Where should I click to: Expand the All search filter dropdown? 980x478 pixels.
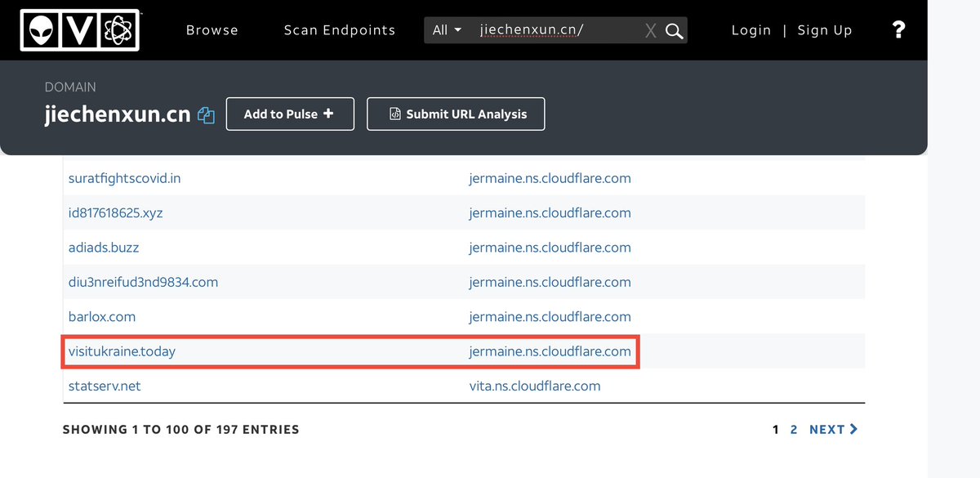click(x=446, y=30)
